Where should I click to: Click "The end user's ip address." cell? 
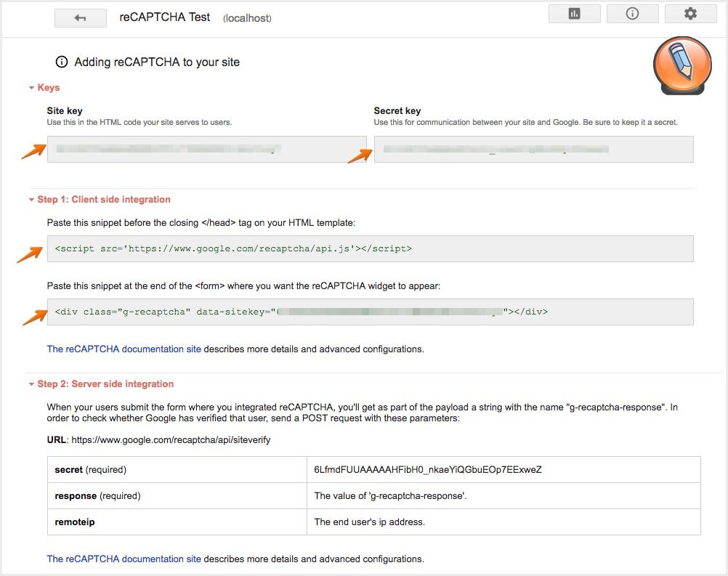pos(503,522)
